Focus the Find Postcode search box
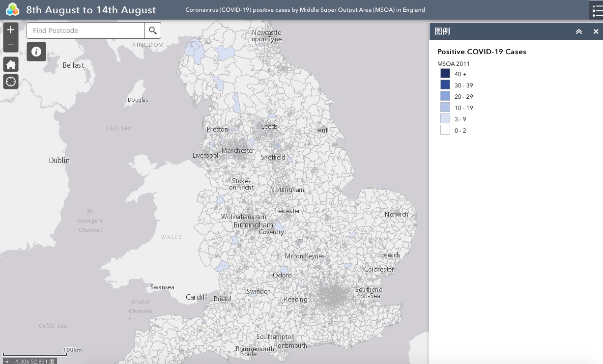This screenshot has height=364, width=603. 86,30
